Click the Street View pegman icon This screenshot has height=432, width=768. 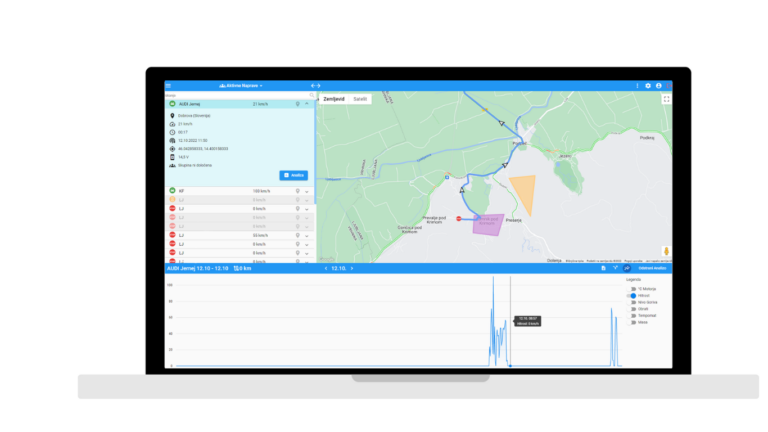[x=666, y=250]
